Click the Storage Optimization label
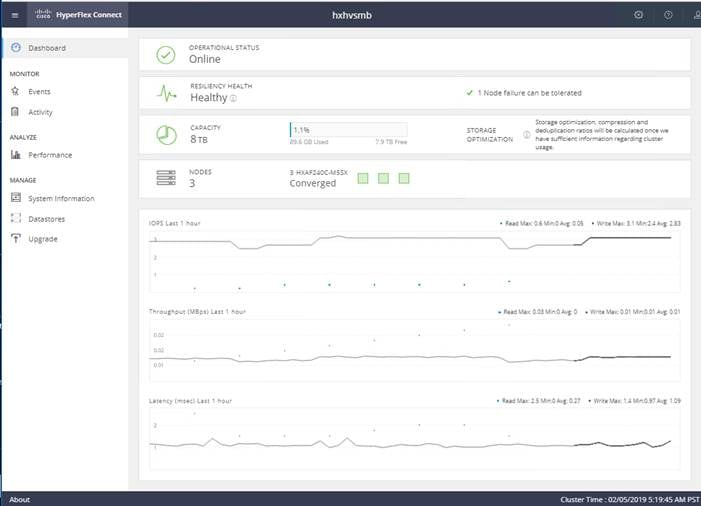The image size is (701, 506). pos(490,135)
